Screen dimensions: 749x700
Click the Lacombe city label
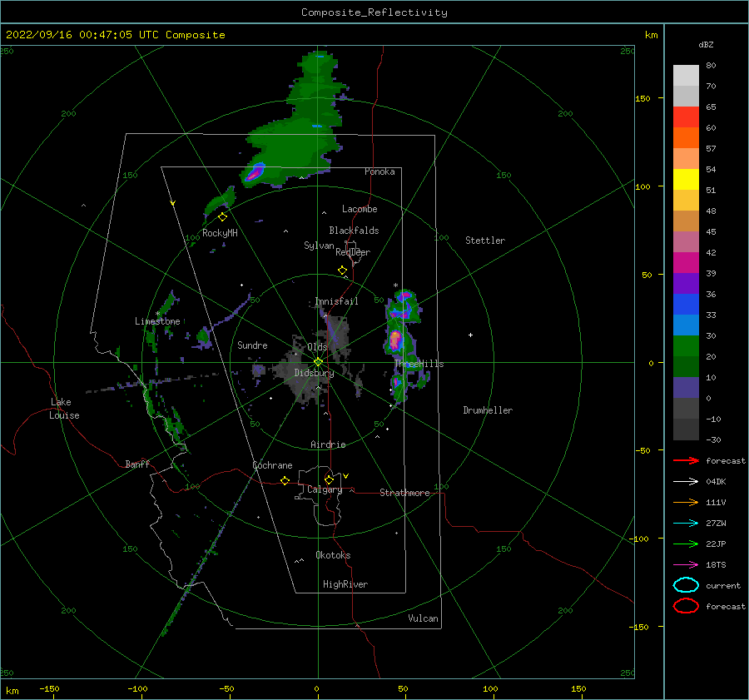(360, 209)
